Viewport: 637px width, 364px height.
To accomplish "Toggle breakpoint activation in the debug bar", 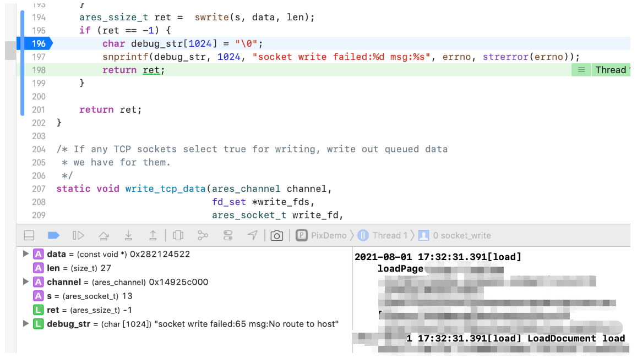I will (53, 235).
